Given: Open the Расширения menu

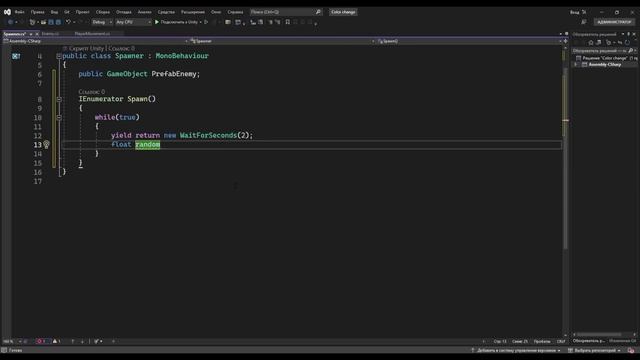Looking at the screenshot, I should pos(193,12).
